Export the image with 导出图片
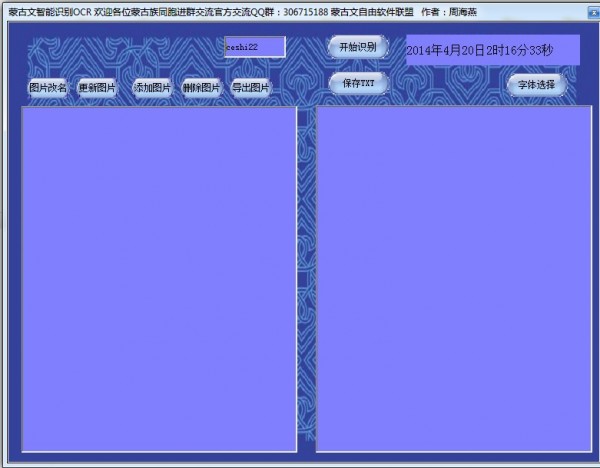The height and width of the screenshot is (468, 600). click(x=251, y=88)
